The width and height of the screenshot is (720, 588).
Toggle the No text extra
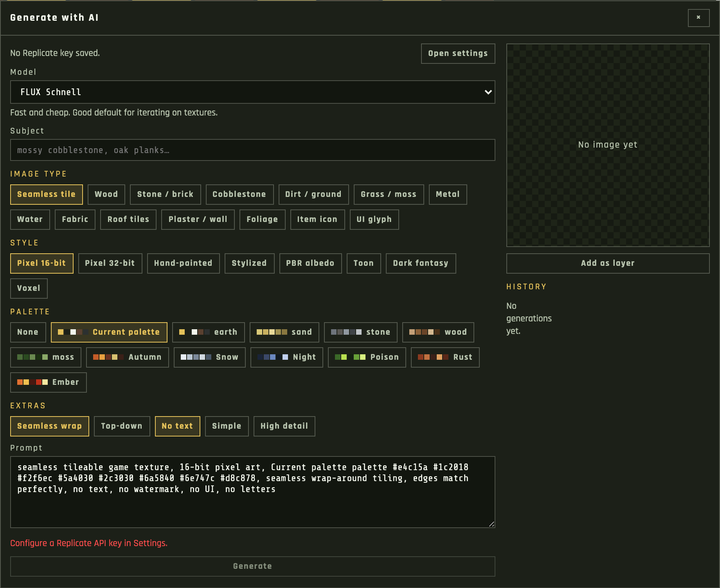coord(177,426)
